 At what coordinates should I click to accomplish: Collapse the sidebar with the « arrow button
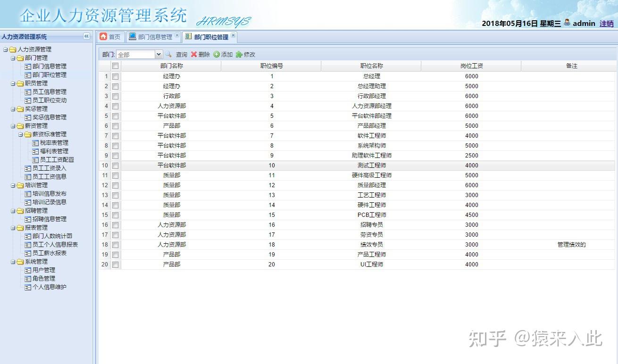click(86, 36)
